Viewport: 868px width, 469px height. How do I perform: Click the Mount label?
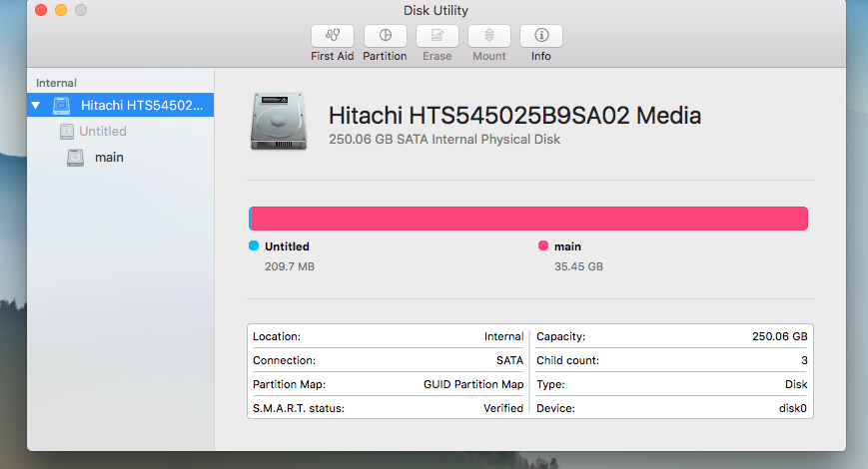[488, 56]
